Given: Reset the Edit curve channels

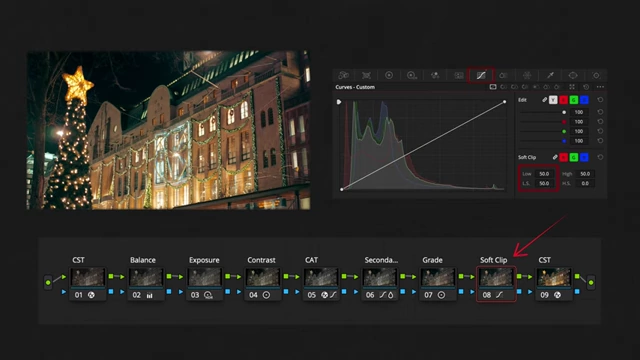Looking at the screenshot, I should (x=600, y=100).
